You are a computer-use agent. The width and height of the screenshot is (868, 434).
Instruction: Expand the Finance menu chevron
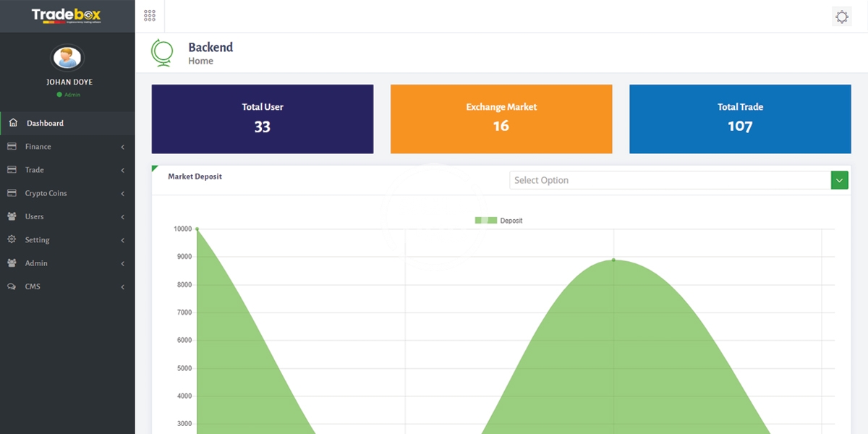[x=123, y=147]
